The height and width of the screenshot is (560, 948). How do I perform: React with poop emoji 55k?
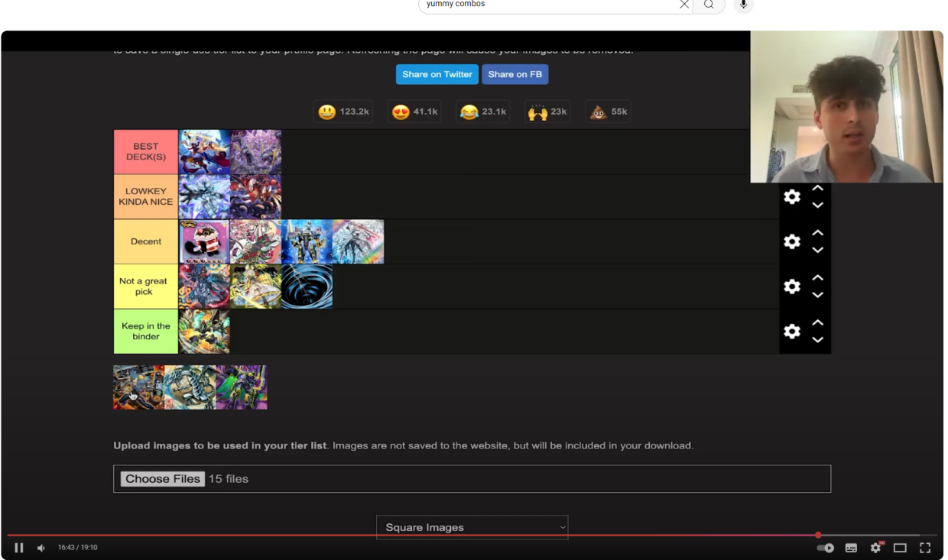pos(609,112)
